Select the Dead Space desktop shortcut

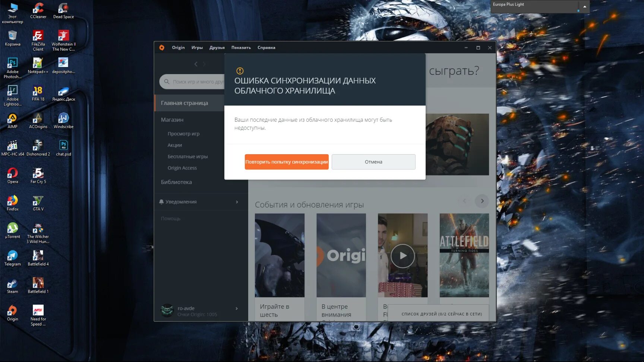click(x=63, y=11)
